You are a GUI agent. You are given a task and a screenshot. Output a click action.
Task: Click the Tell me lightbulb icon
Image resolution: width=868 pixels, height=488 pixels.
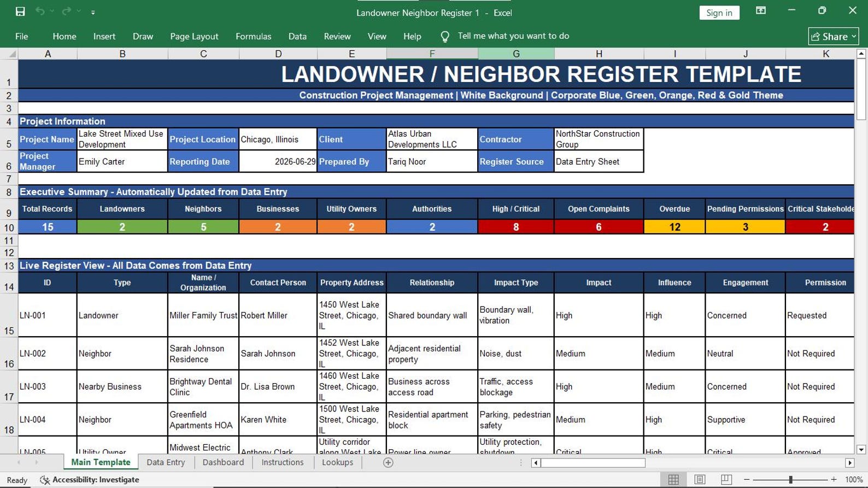coord(445,36)
